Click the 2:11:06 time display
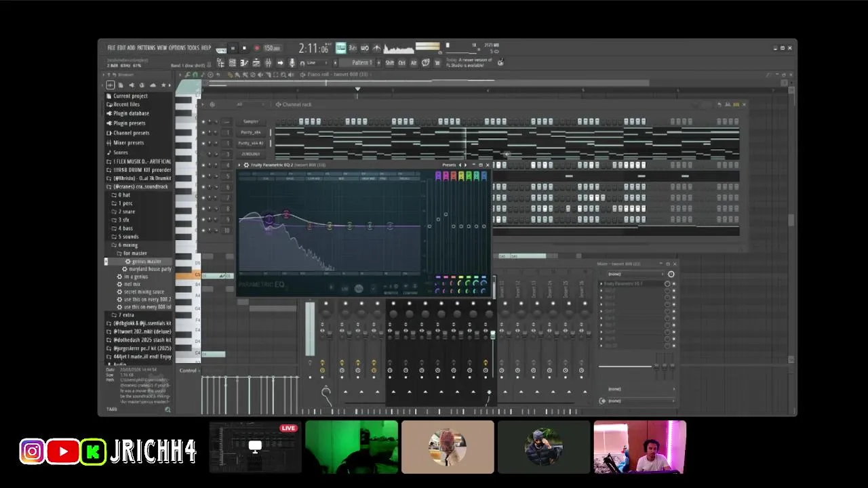 click(x=314, y=48)
